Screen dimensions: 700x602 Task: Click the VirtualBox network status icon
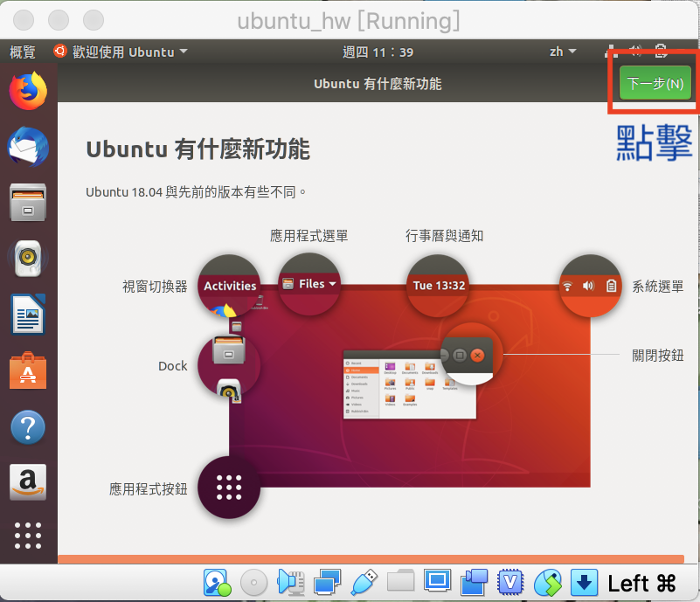(327, 583)
